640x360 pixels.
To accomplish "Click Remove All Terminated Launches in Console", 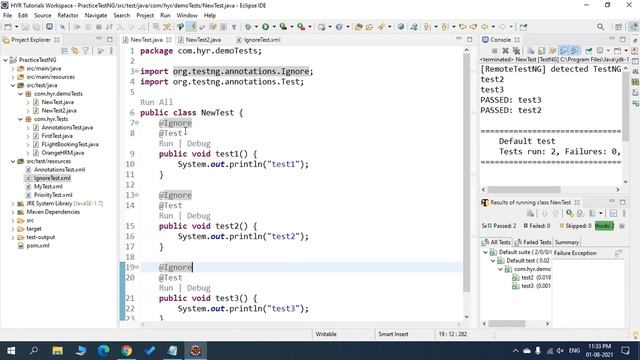I will pyautogui.click(x=516, y=51).
